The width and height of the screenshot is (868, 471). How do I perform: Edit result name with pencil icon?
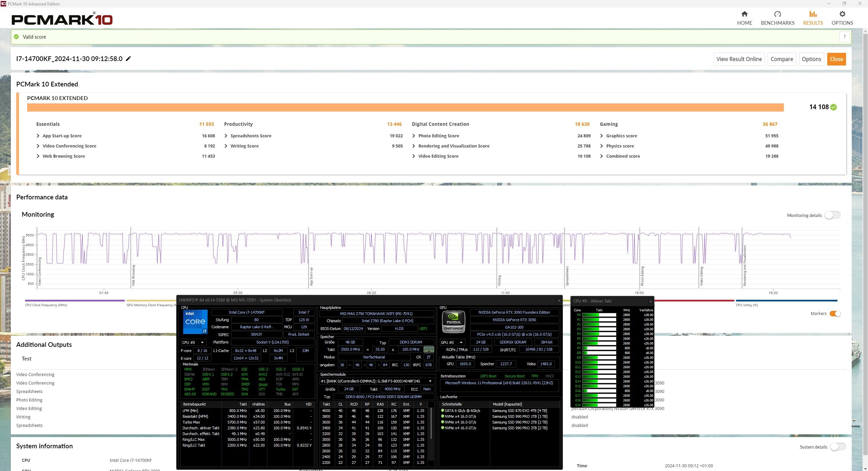pyautogui.click(x=128, y=59)
